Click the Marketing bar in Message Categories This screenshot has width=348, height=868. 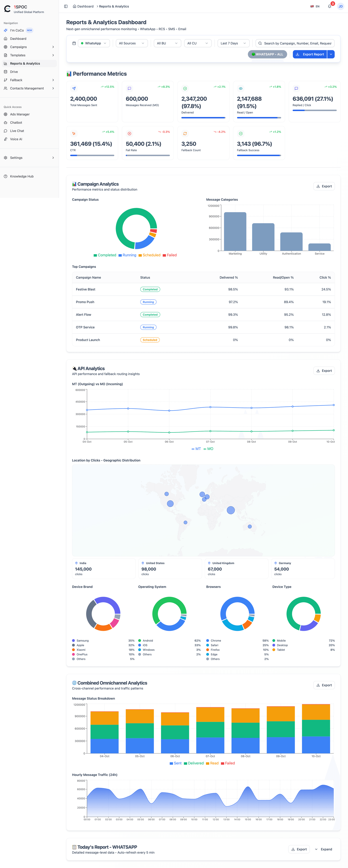(x=235, y=232)
